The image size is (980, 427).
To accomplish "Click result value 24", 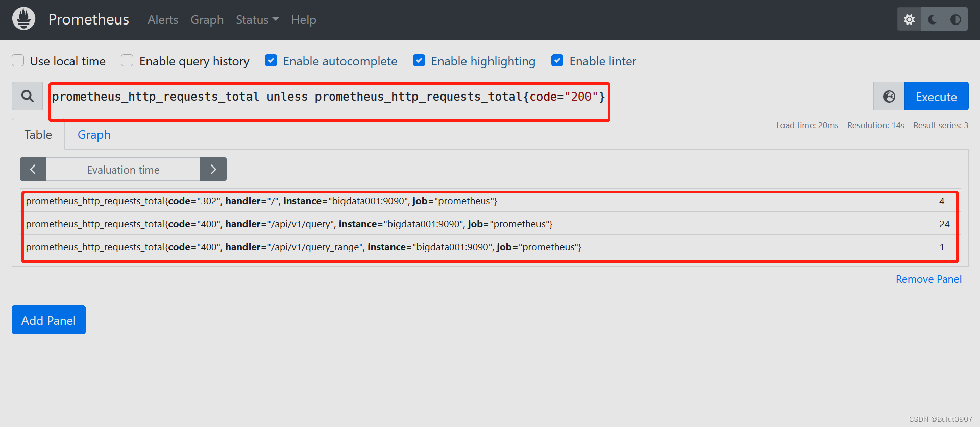I will click(944, 224).
